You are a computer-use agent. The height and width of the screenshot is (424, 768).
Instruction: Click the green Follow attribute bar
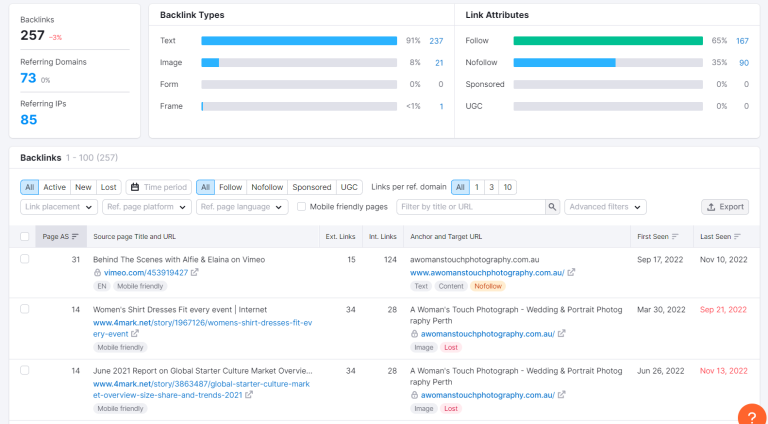pyautogui.click(x=608, y=41)
